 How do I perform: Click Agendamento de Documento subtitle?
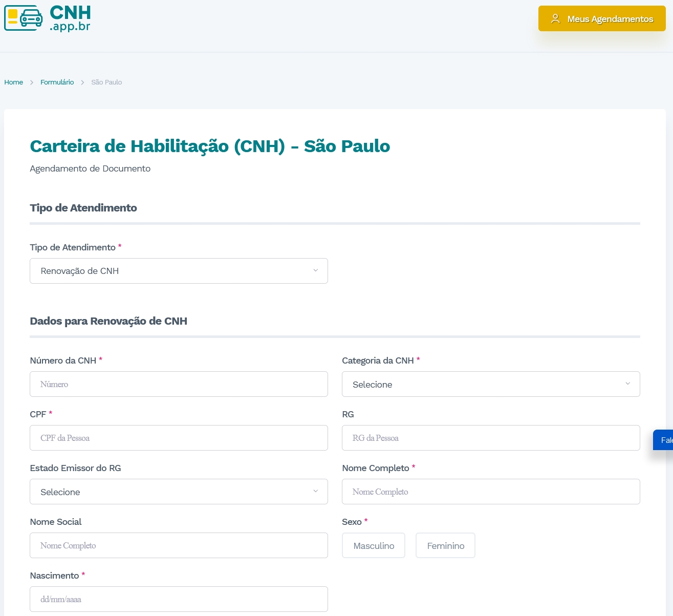tap(90, 168)
